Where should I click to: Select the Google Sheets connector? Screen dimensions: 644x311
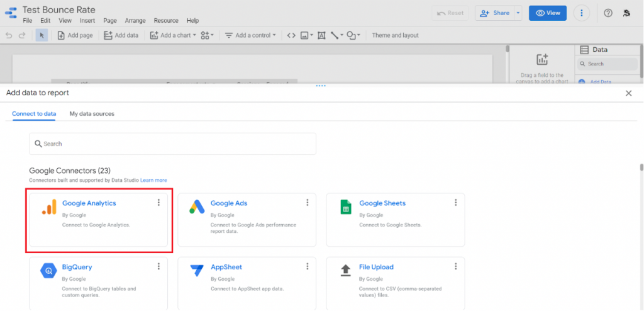point(396,220)
